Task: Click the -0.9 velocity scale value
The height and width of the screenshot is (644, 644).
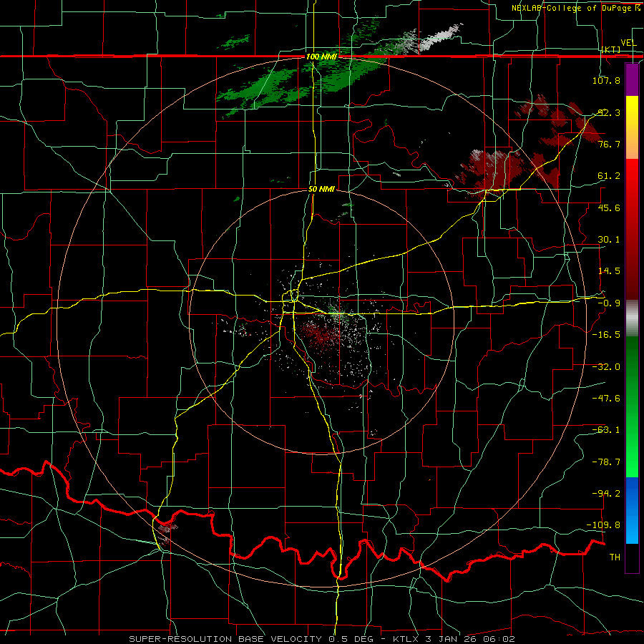Action: (x=609, y=303)
